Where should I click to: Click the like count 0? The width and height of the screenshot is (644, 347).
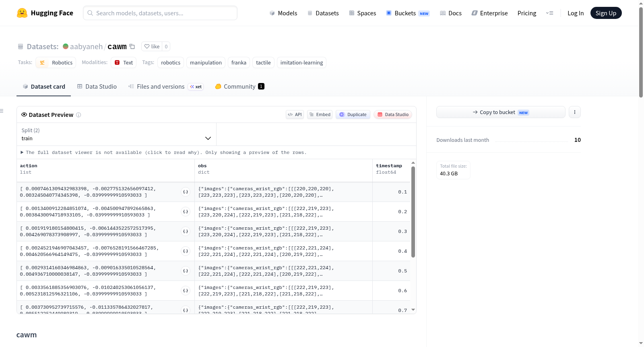tap(166, 46)
